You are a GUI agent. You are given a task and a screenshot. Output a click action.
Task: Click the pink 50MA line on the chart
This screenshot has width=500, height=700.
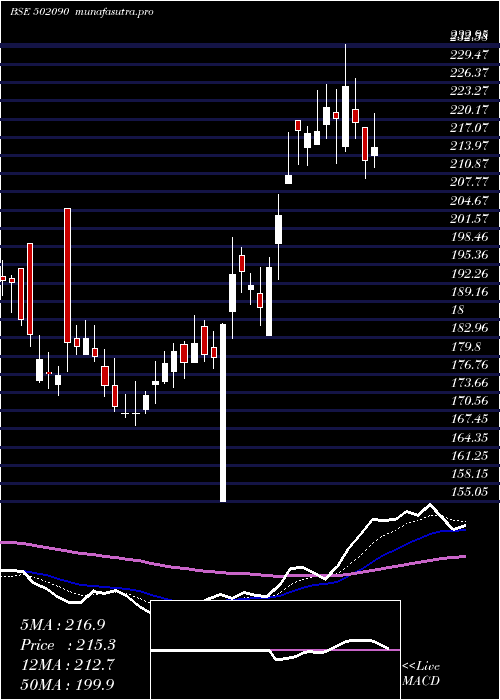tap(232, 573)
